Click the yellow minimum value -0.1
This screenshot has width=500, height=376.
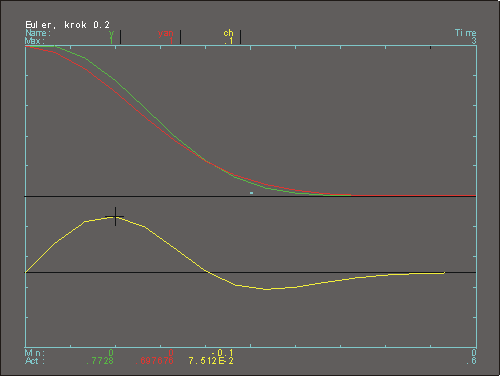[222, 353]
